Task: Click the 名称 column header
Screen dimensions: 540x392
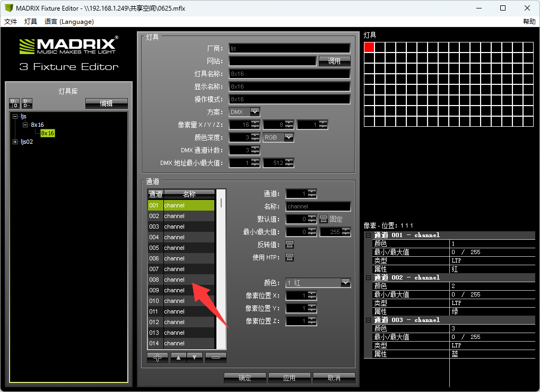Action: click(189, 194)
